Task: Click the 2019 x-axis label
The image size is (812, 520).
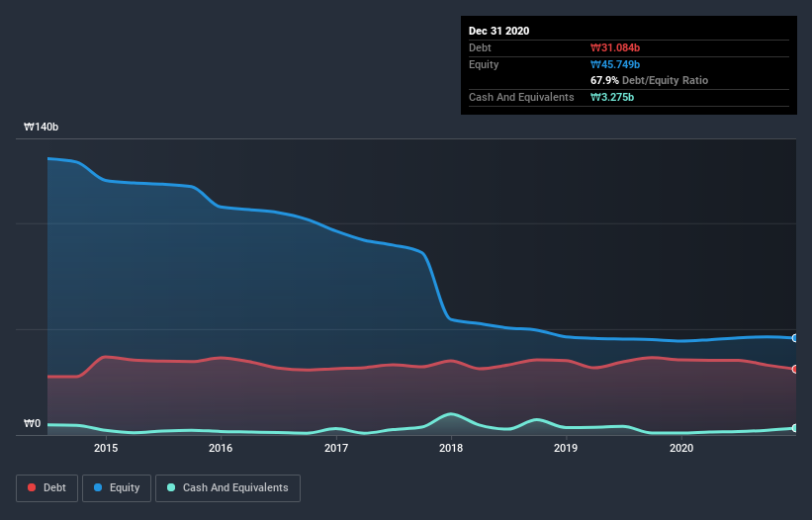Action: click(x=566, y=448)
